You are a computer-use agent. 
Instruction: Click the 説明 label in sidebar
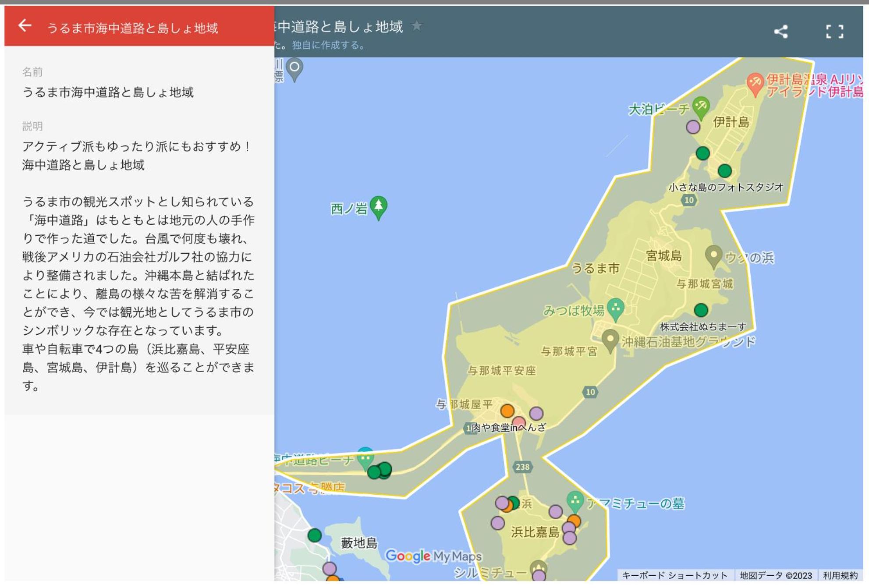pyautogui.click(x=32, y=126)
